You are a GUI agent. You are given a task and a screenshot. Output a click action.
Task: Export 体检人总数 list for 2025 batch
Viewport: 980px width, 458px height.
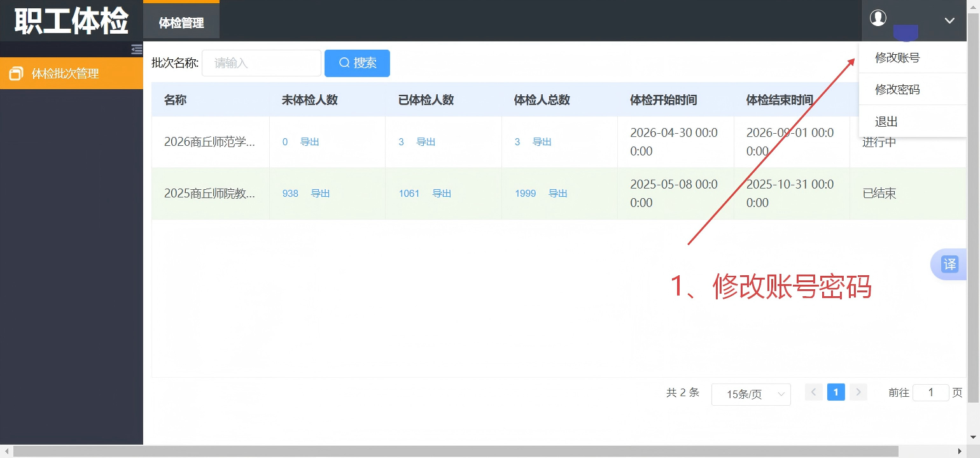click(558, 194)
